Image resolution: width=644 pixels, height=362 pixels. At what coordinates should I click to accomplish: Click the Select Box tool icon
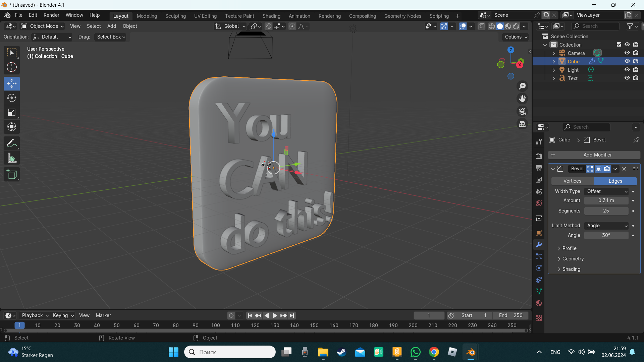[12, 53]
